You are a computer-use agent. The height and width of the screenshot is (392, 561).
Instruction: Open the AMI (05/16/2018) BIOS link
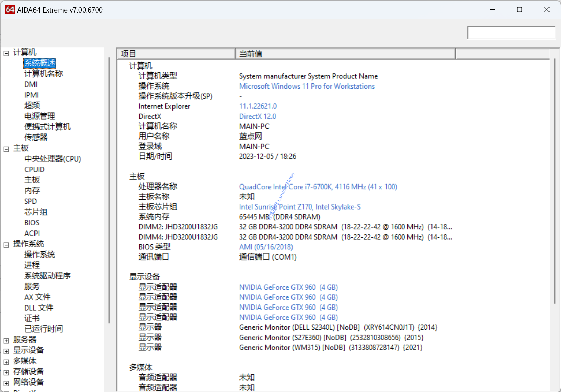[x=266, y=247]
